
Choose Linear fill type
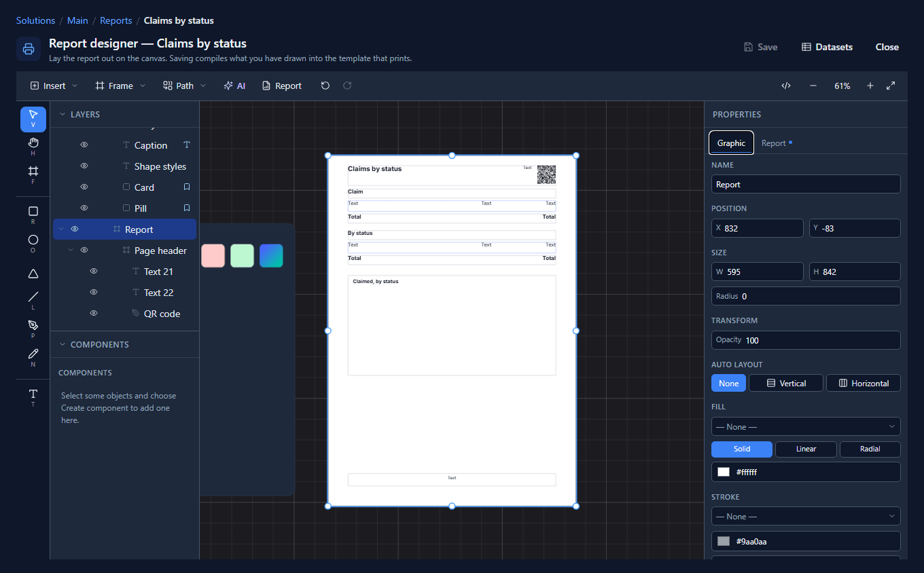pos(806,449)
